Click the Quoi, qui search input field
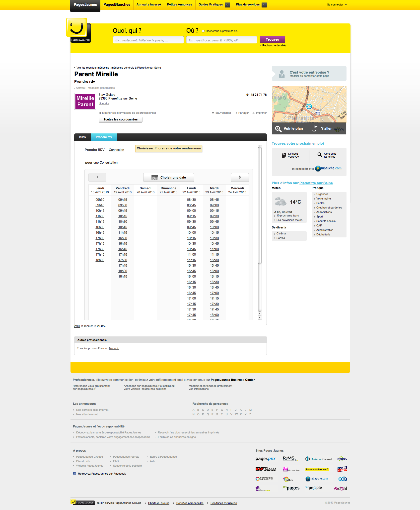The height and width of the screenshot is (510, 420). coord(148,40)
